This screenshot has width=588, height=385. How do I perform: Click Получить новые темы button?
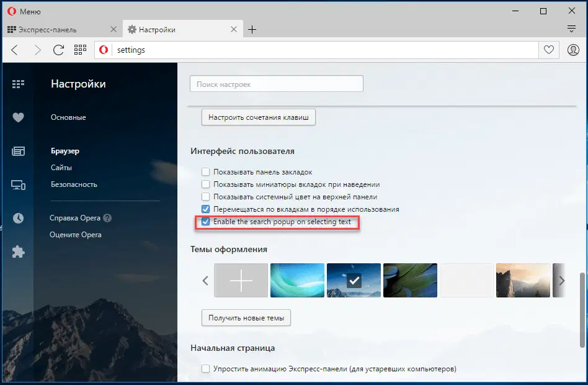[x=246, y=318]
